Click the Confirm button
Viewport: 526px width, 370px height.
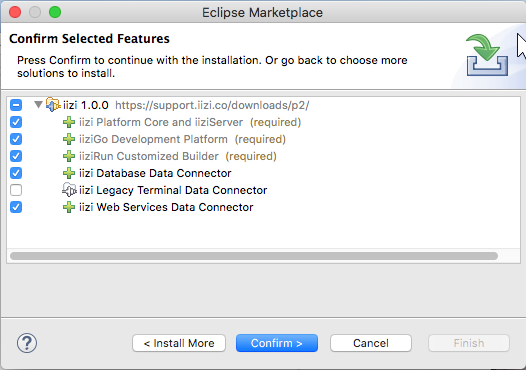click(277, 343)
